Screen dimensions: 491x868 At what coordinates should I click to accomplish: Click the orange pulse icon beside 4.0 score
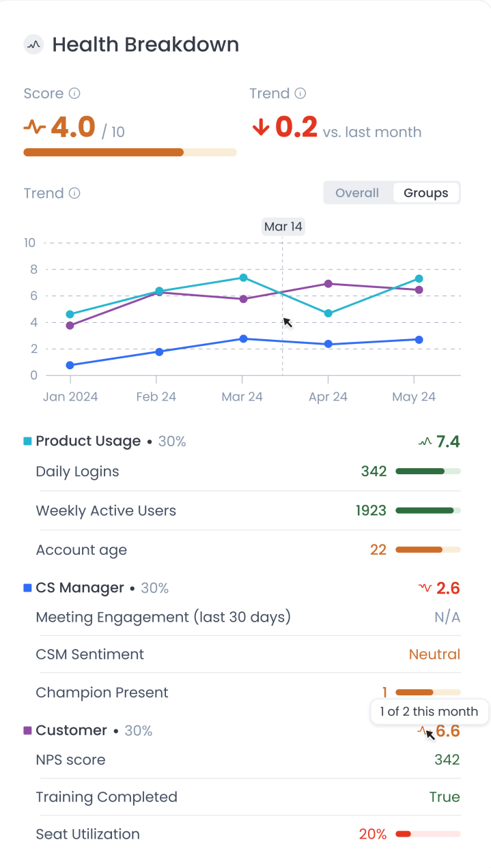(x=35, y=127)
